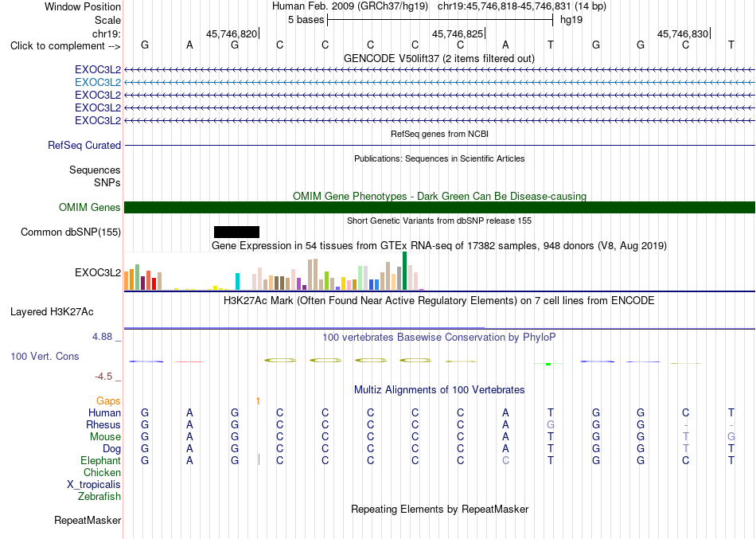This screenshot has width=756, height=539.
Task: Click the 'Click to complement -->' label
Action: [65, 46]
